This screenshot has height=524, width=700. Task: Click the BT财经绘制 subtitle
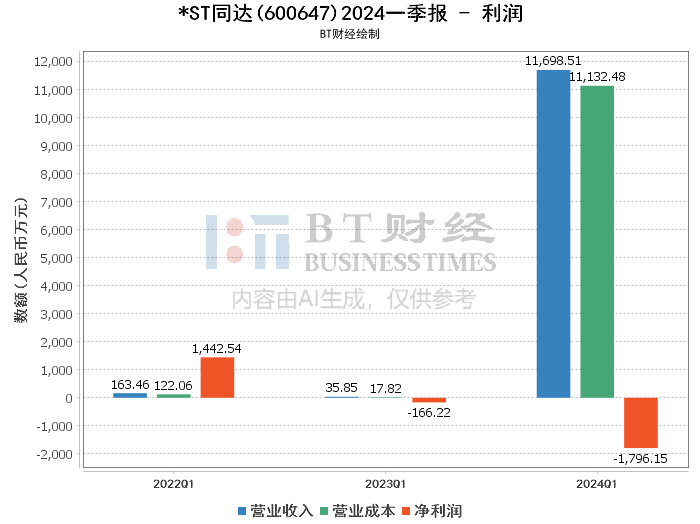coord(350,34)
